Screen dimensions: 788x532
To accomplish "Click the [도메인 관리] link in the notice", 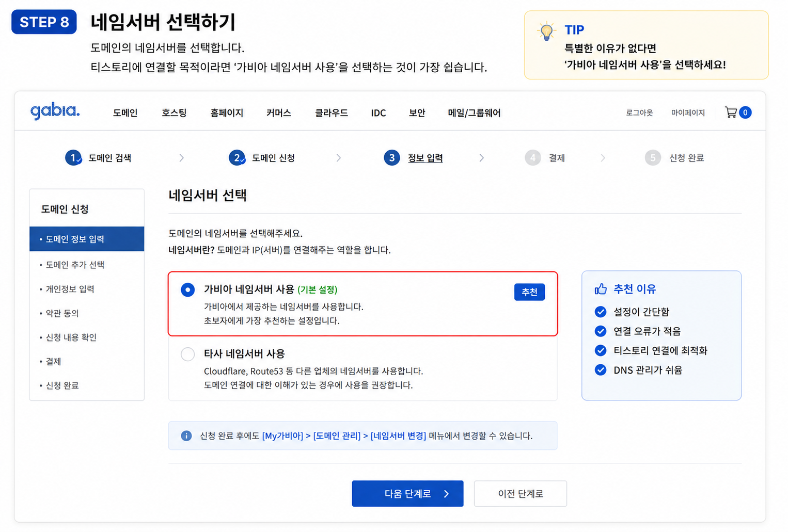I will tap(337, 436).
